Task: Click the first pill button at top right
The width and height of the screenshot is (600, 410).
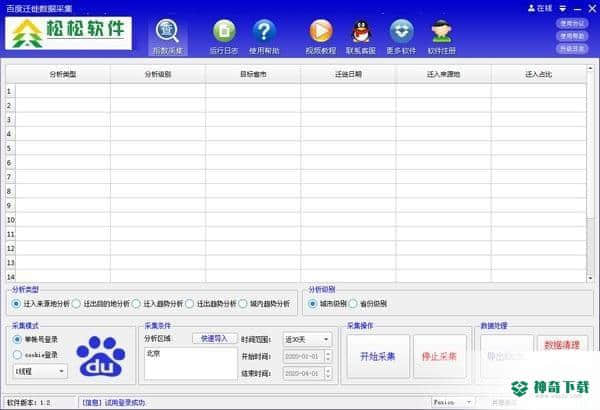Action: tap(572, 23)
